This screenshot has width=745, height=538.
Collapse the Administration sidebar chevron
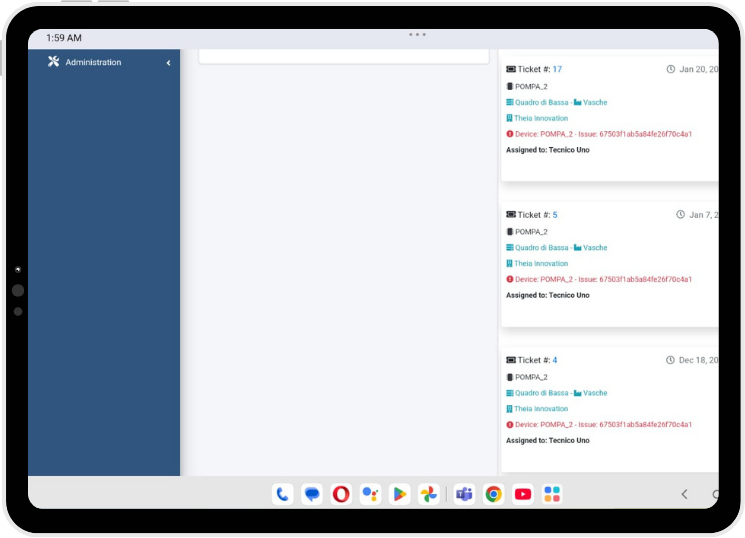click(x=168, y=63)
